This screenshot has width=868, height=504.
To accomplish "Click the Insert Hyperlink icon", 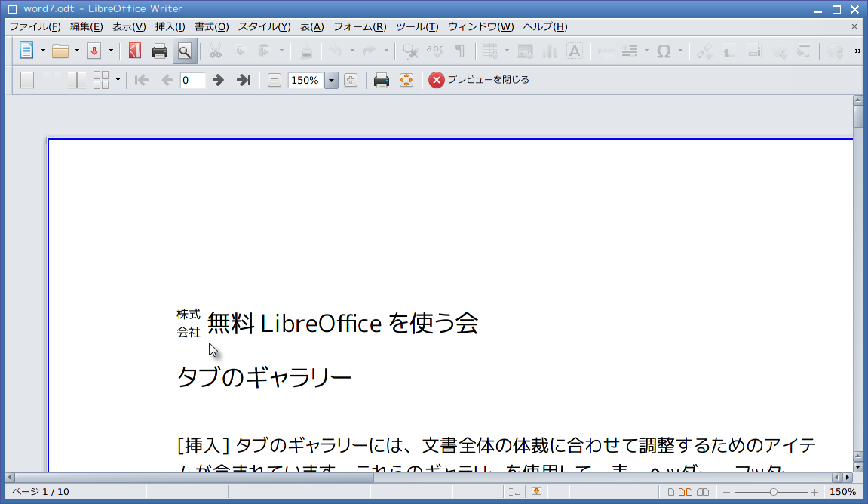I will click(x=704, y=51).
